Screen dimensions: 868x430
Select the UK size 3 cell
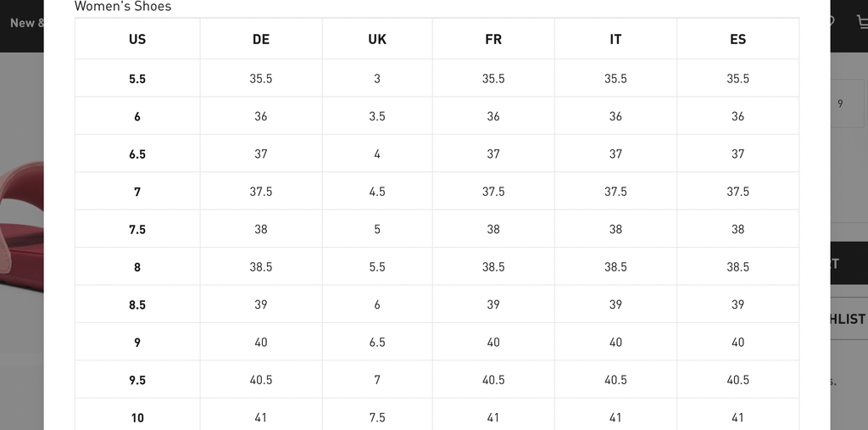(377, 79)
